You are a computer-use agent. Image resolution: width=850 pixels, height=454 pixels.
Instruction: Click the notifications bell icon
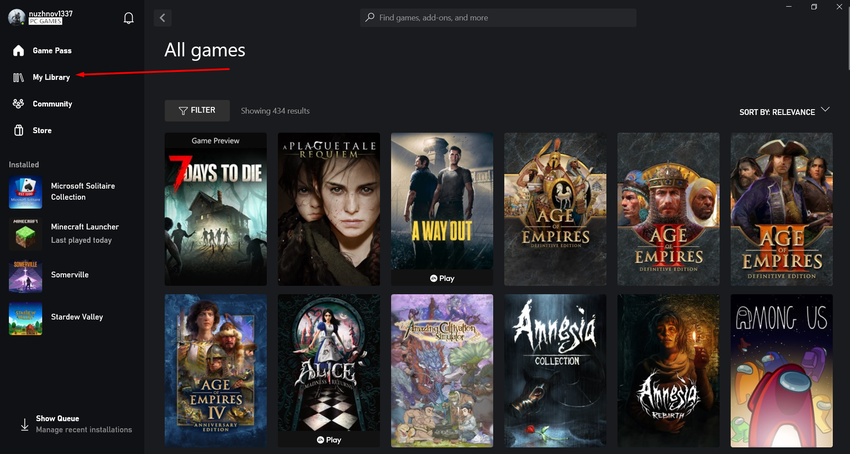[x=128, y=18]
